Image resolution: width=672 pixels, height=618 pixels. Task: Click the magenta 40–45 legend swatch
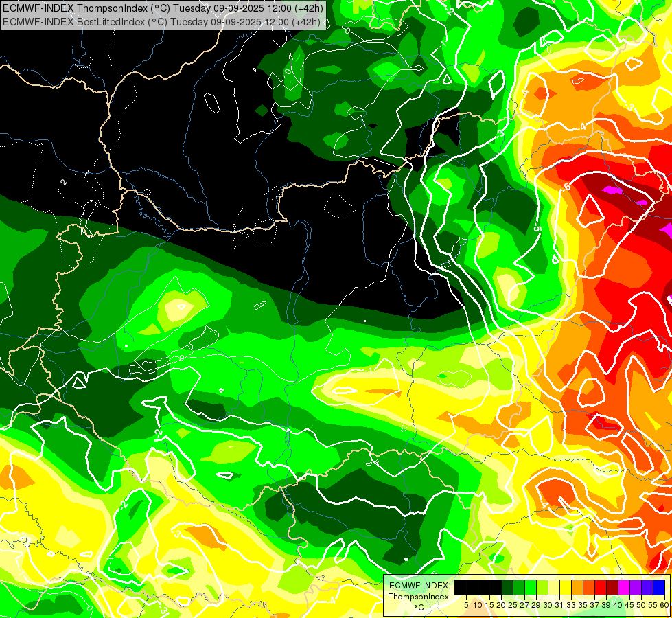coord(624,587)
